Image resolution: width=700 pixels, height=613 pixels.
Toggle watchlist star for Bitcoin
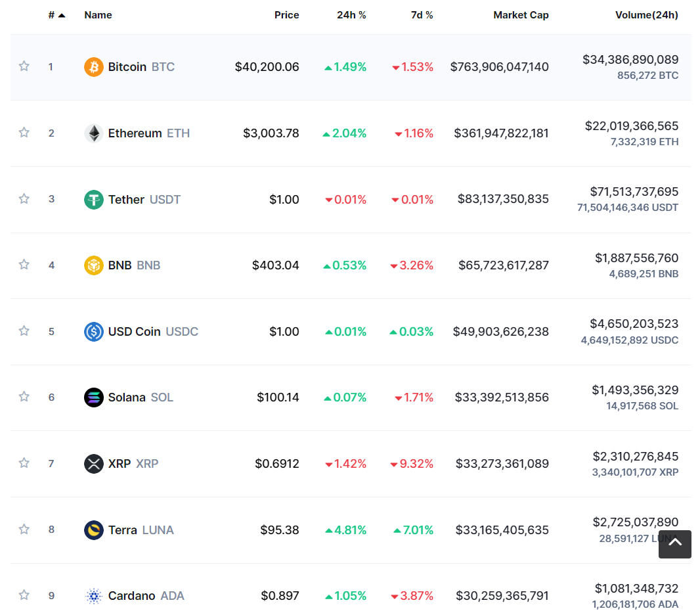point(24,66)
